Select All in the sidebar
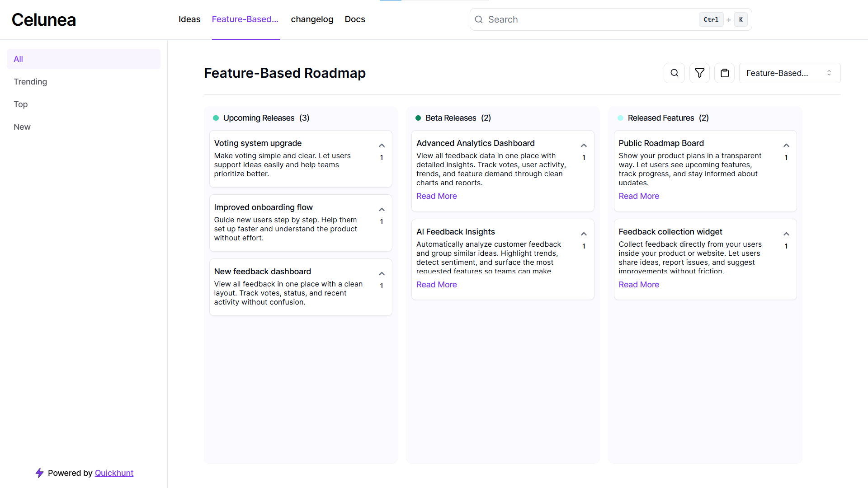This screenshot has height=488, width=868. click(84, 59)
